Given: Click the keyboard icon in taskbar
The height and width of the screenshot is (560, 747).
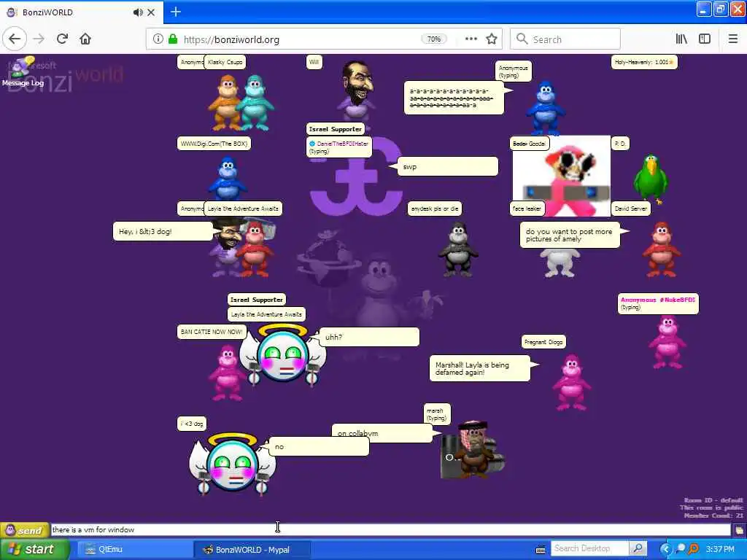Looking at the screenshot, I should (x=541, y=550).
